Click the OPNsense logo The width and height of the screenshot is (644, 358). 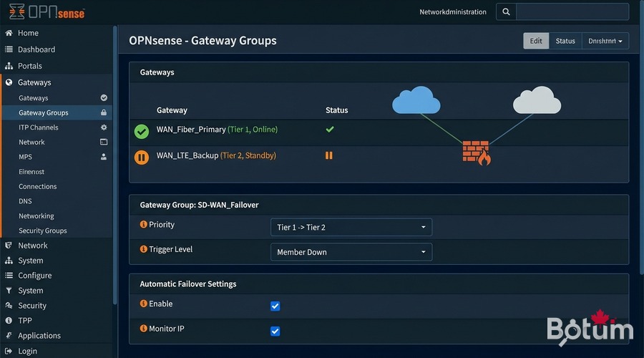tap(47, 11)
